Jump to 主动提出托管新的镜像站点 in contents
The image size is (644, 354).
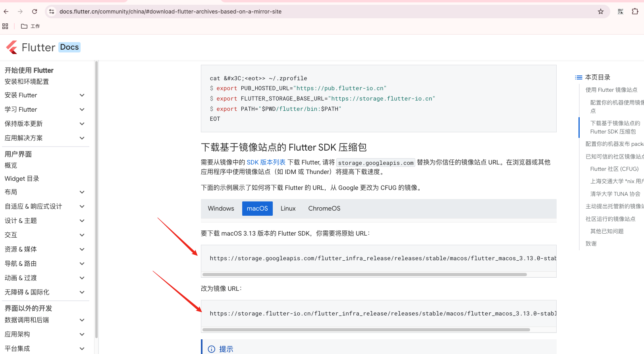coord(615,206)
